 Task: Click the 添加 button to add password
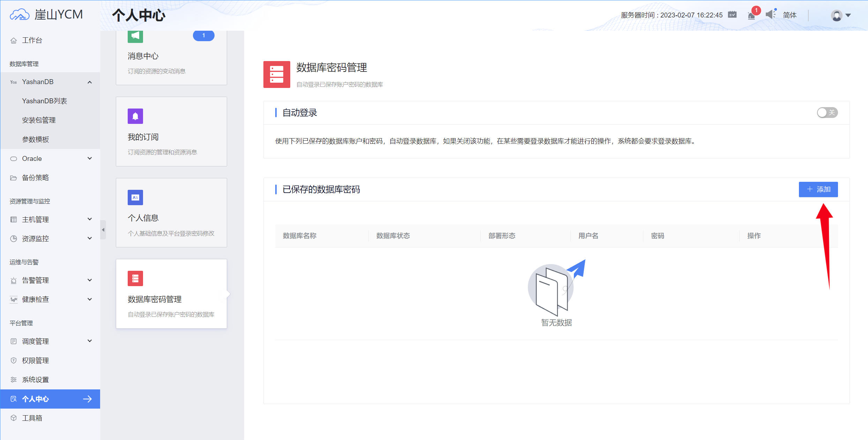click(818, 189)
